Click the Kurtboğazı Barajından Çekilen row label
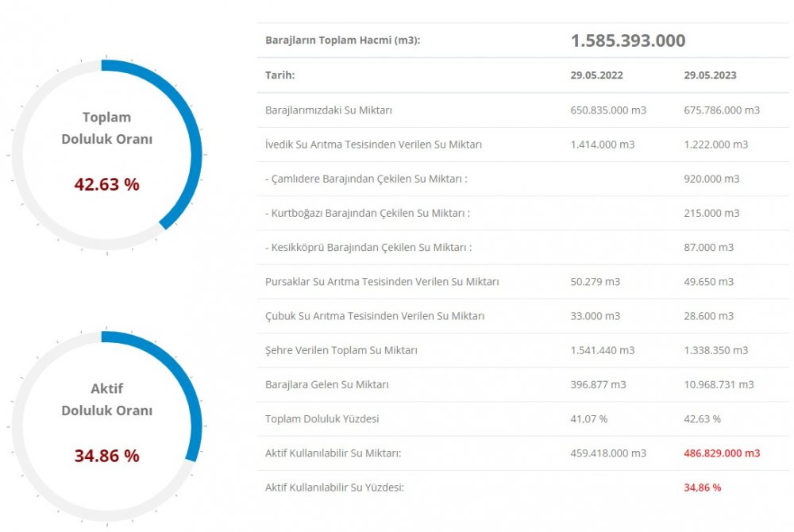Viewport: 794px width, 532px height. click(x=367, y=213)
